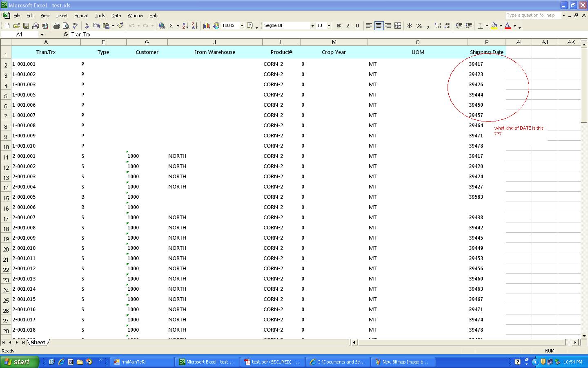Click the Type a question for help box
Screen dimensions: 588x368
click(533, 16)
